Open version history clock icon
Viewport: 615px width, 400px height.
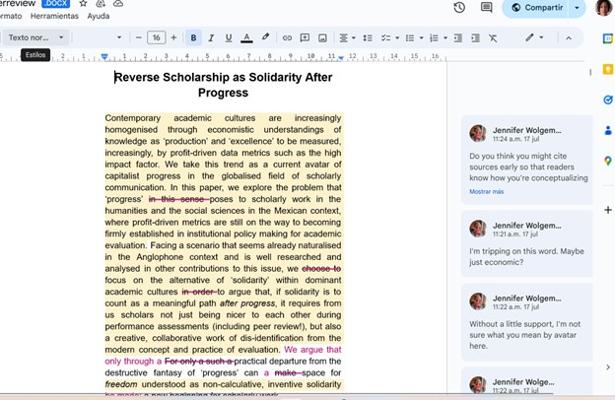coord(459,8)
